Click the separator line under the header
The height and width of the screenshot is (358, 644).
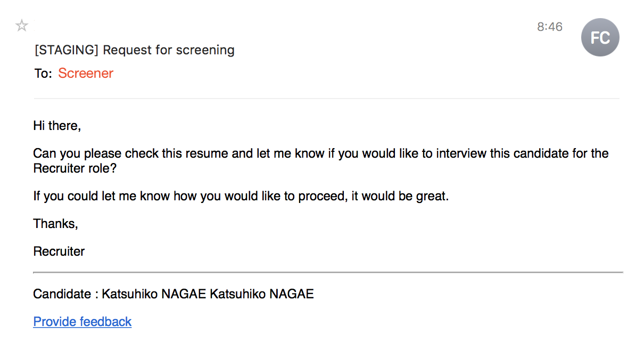click(327, 99)
